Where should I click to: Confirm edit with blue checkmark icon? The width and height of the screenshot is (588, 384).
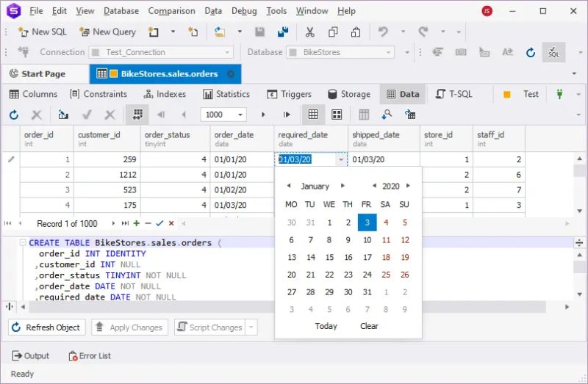[x=159, y=223]
